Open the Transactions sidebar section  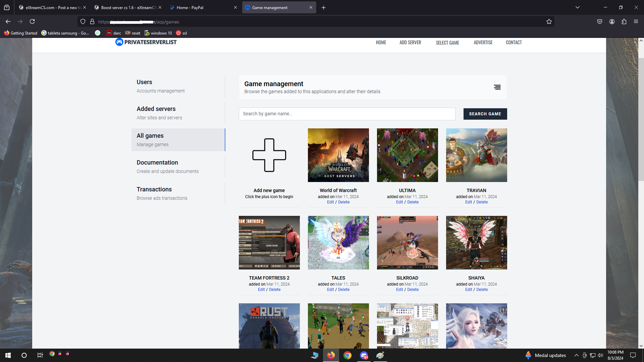[x=178, y=193]
